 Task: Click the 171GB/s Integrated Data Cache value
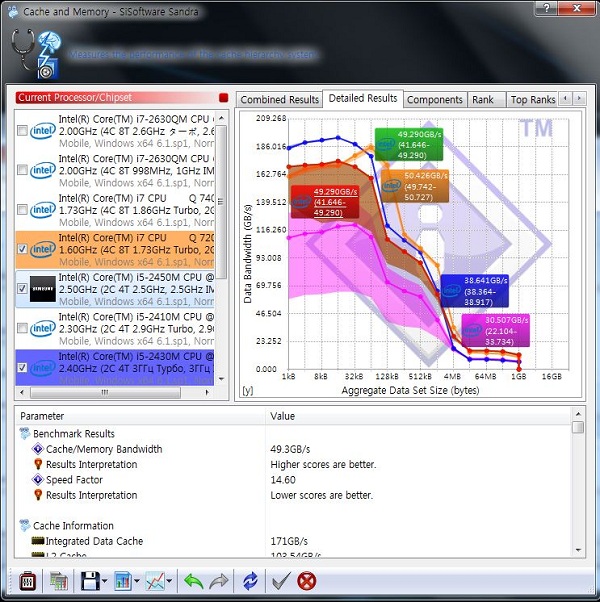[x=289, y=541]
